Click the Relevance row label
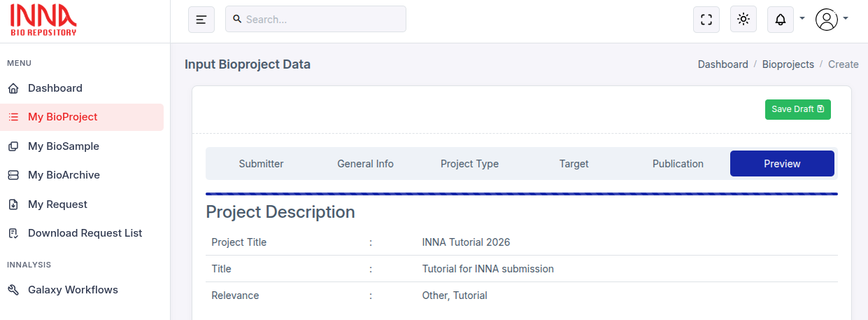868x320 pixels. 235,295
